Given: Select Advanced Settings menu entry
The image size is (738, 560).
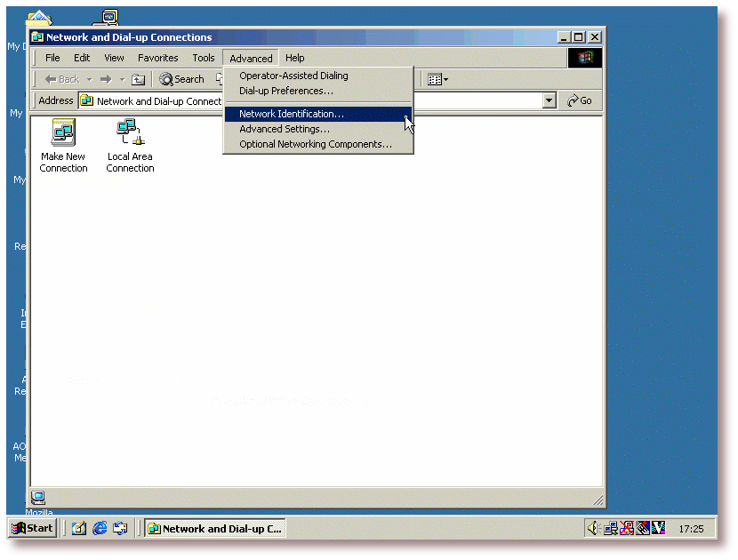Looking at the screenshot, I should [284, 129].
